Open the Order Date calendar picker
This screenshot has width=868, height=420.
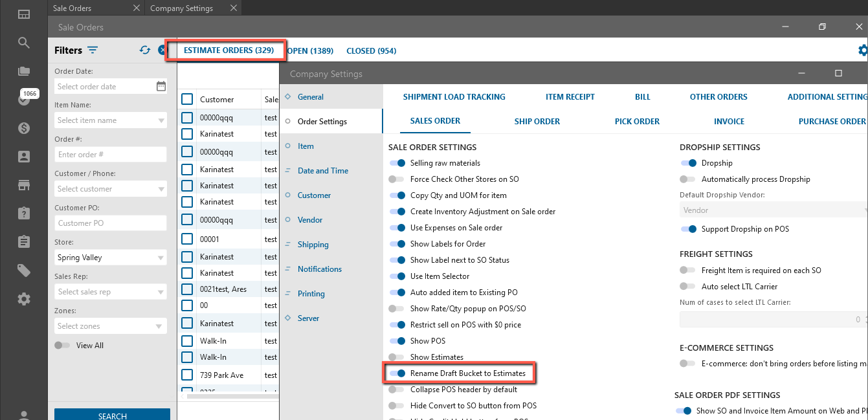(161, 87)
